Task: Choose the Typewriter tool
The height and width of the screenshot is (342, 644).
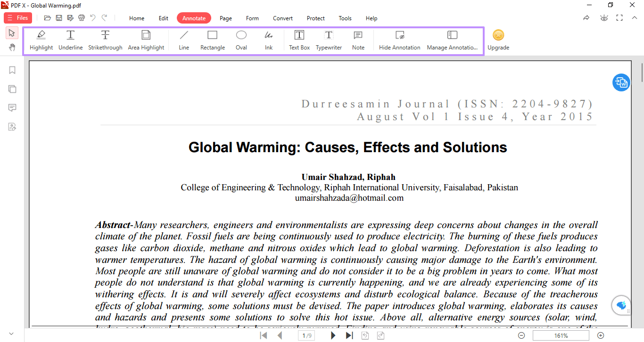Action: [329, 40]
